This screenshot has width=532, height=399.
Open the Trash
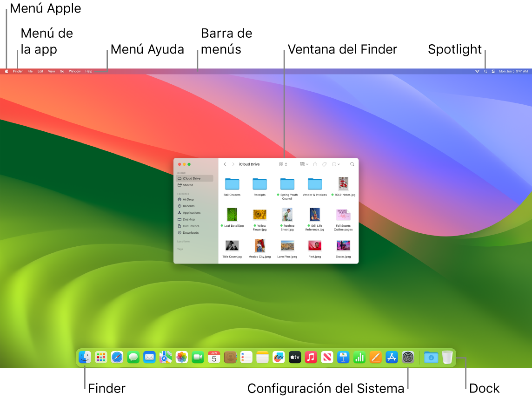click(447, 358)
